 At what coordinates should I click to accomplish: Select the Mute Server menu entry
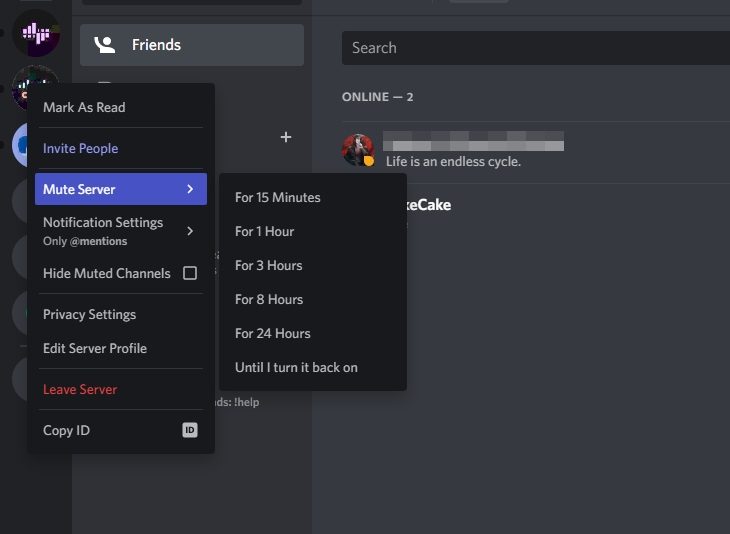tap(121, 189)
